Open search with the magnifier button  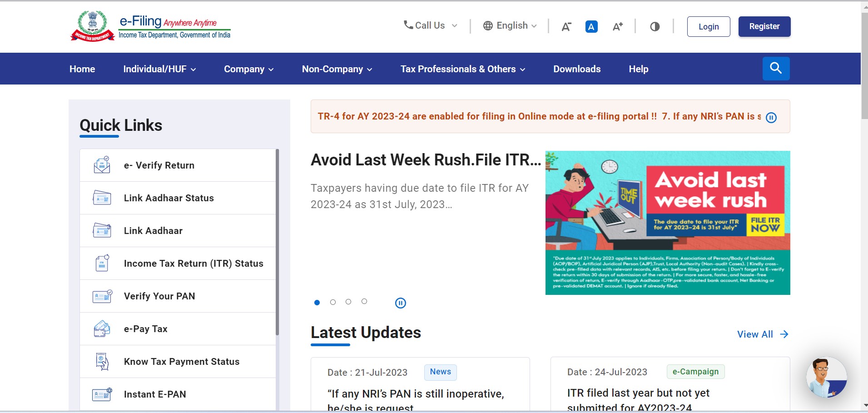(776, 69)
